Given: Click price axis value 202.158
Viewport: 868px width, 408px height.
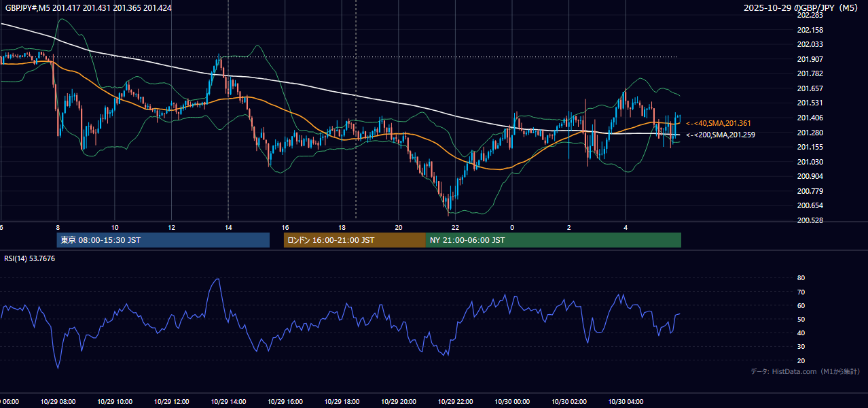Looking at the screenshot, I should pyautogui.click(x=810, y=30).
